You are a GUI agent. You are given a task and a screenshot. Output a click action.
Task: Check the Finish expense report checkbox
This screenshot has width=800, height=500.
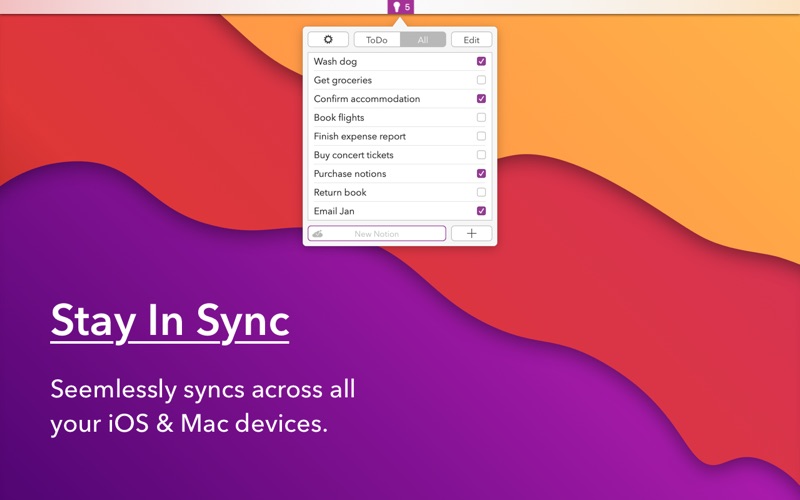(481, 136)
